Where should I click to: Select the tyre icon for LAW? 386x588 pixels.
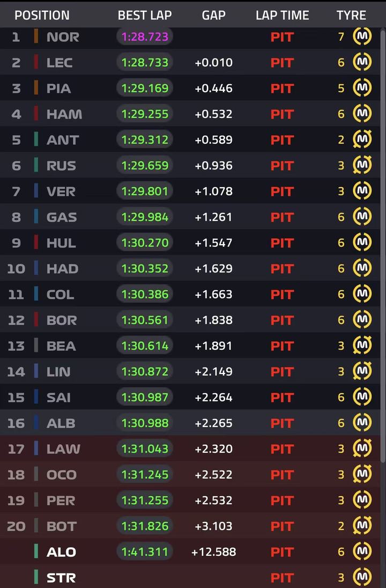click(x=362, y=449)
